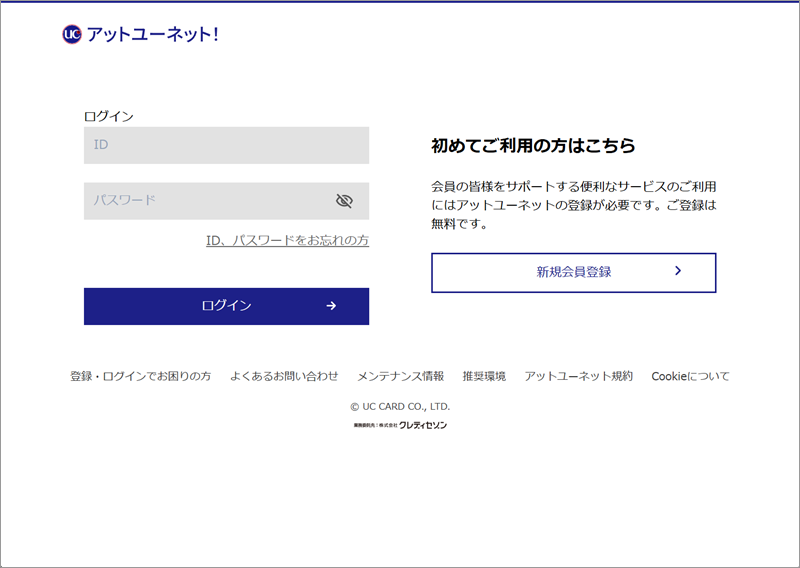The width and height of the screenshot is (800, 568).
Task: Open Cookieについて footer link
Action: pyautogui.click(x=690, y=376)
